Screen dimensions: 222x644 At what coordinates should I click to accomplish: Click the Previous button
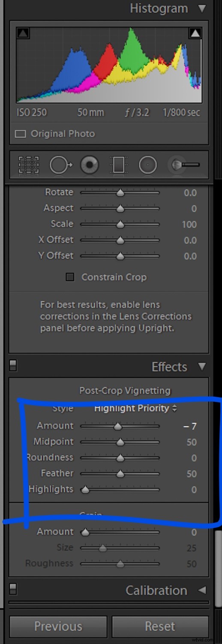pyautogui.click(x=58, y=626)
